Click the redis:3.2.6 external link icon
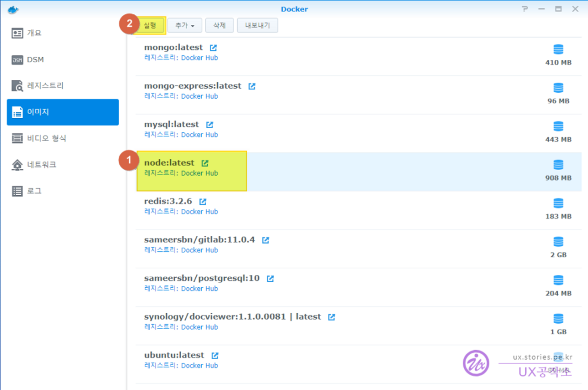The height and width of the screenshot is (390, 588). tap(203, 201)
